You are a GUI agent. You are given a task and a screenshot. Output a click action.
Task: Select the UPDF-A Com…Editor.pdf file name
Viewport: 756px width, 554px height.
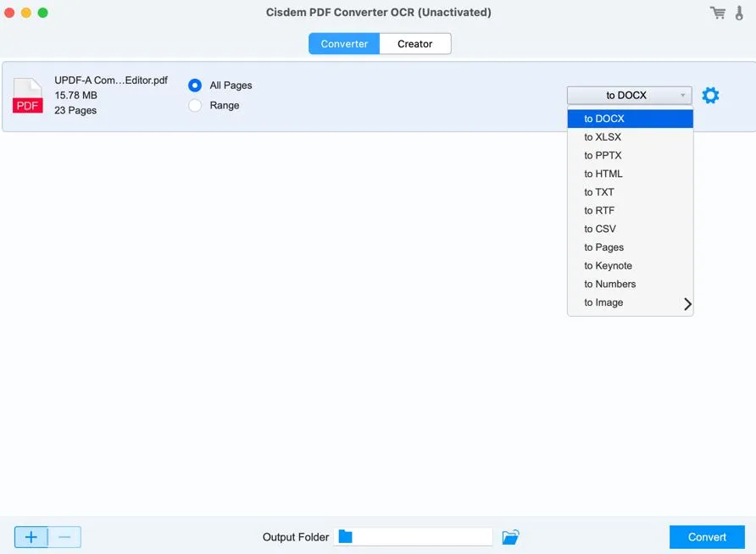pos(111,80)
